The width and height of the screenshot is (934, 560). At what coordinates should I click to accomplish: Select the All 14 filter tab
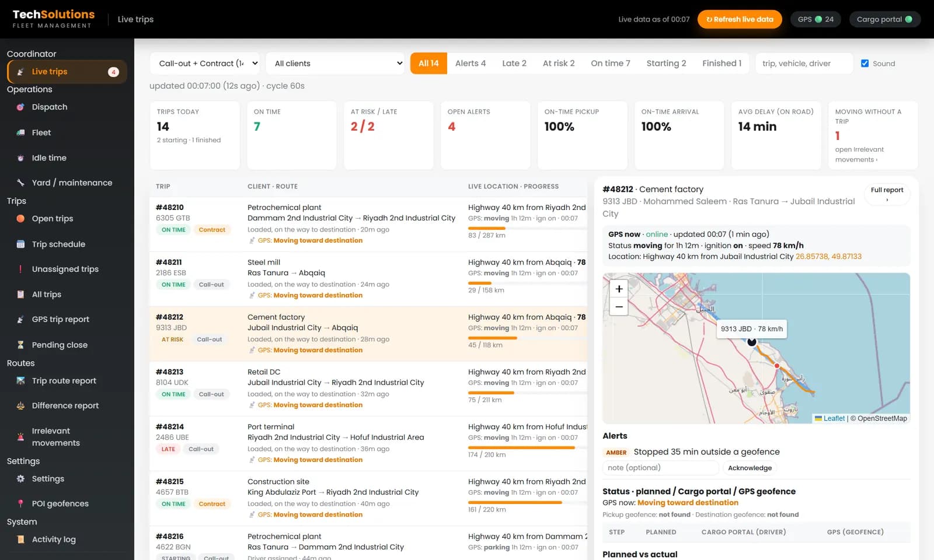point(428,64)
